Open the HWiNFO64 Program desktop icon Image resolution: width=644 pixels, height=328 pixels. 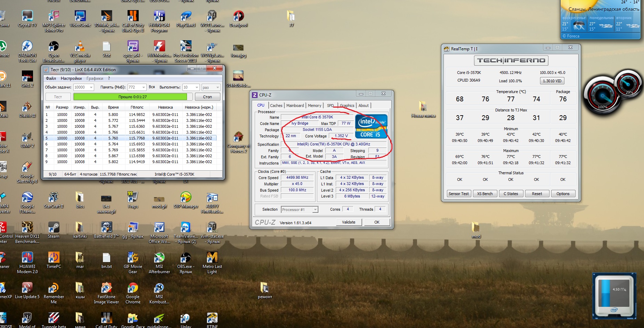[x=159, y=17]
